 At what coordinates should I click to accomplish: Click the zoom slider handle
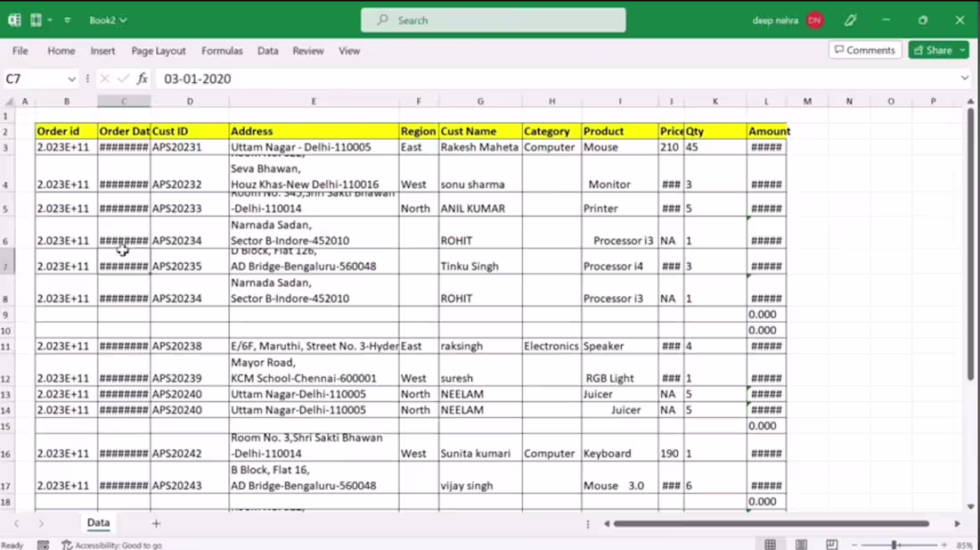tap(894, 545)
